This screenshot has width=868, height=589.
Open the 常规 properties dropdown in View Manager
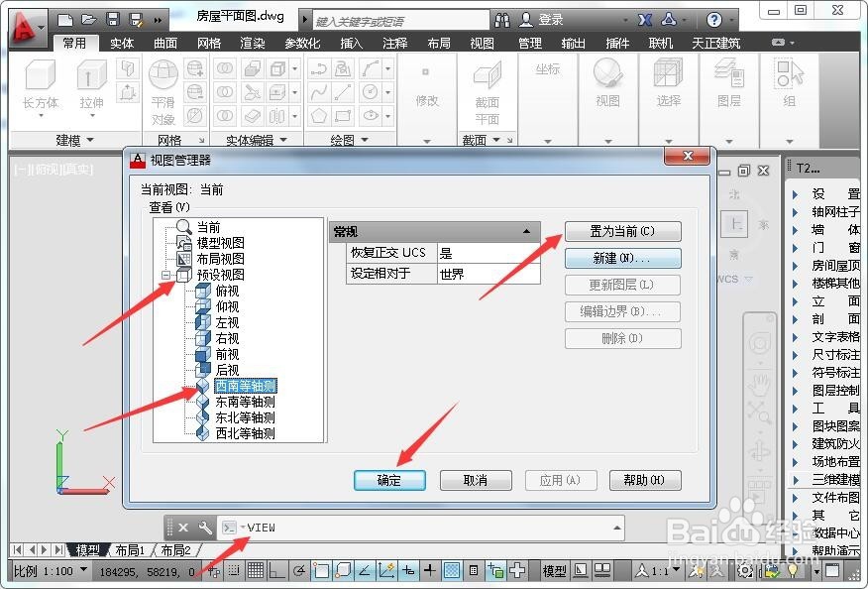coord(525,230)
